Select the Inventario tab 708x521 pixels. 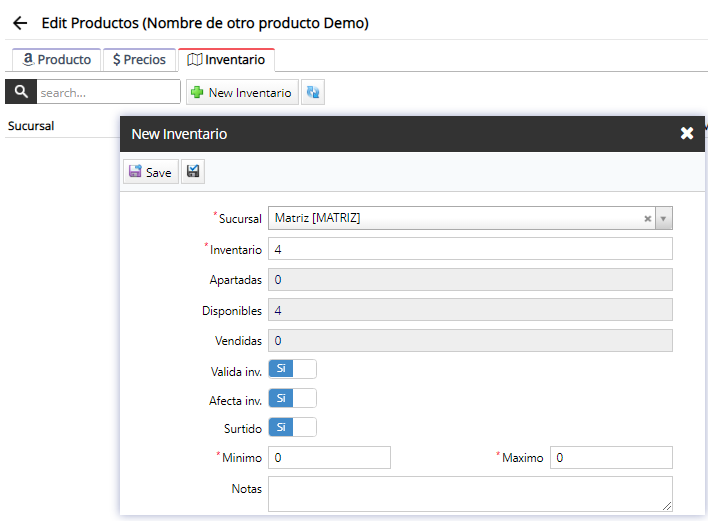point(226,60)
